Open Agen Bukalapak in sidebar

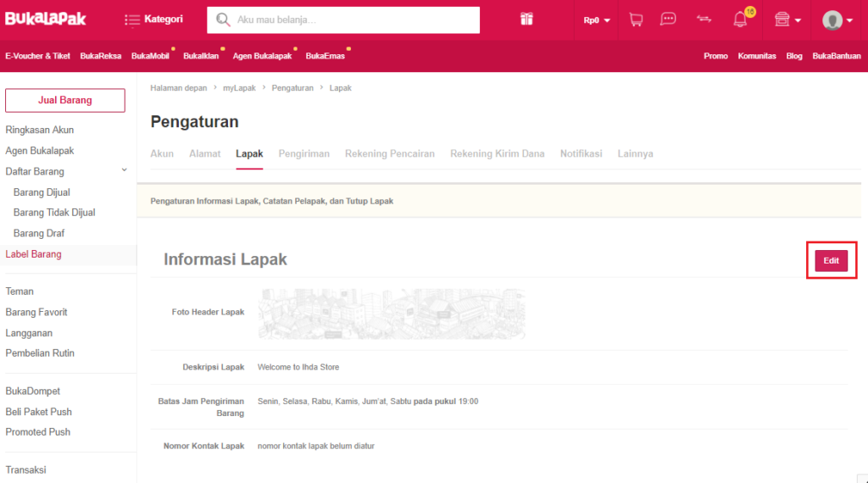[39, 151]
